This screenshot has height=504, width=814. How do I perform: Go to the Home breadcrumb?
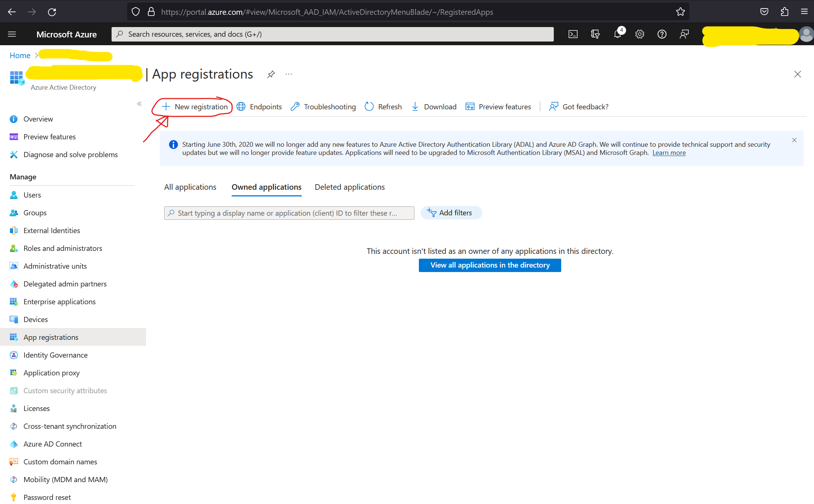20,56
